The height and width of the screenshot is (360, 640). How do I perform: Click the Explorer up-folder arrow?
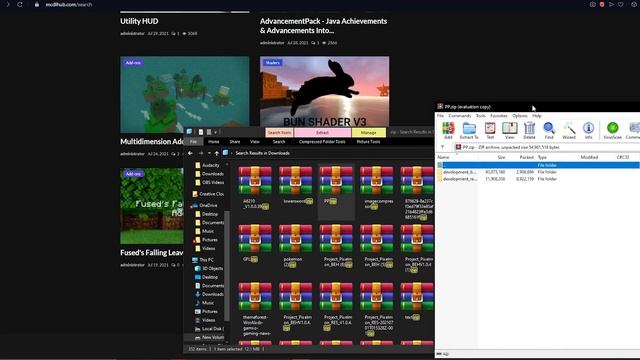click(x=217, y=153)
